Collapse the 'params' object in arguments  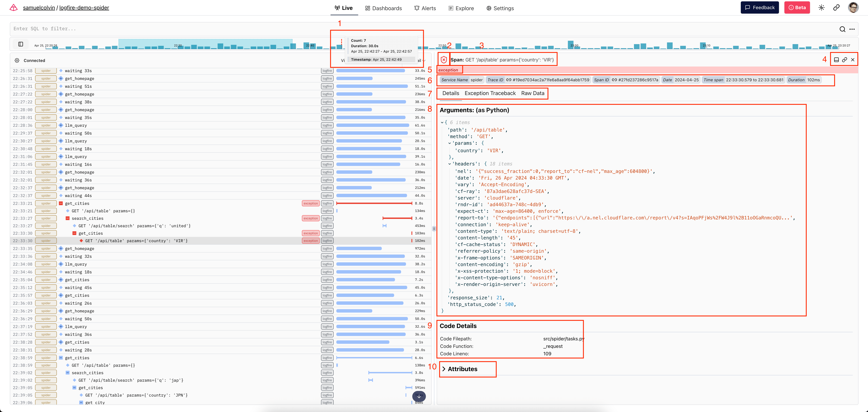click(449, 143)
